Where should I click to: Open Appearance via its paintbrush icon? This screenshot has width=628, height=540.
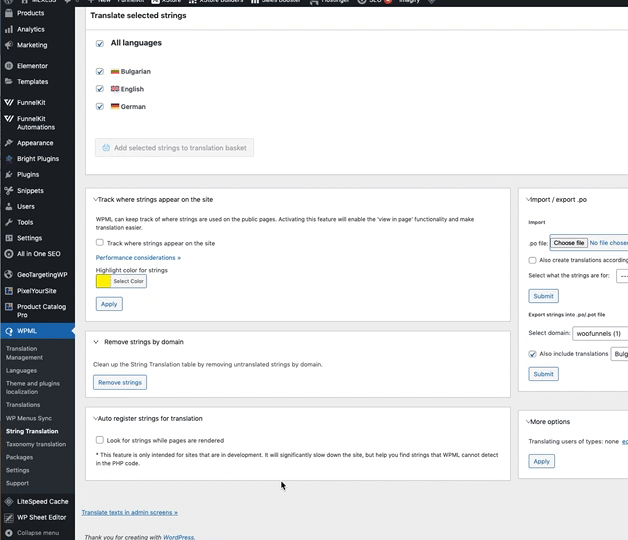pos(9,143)
